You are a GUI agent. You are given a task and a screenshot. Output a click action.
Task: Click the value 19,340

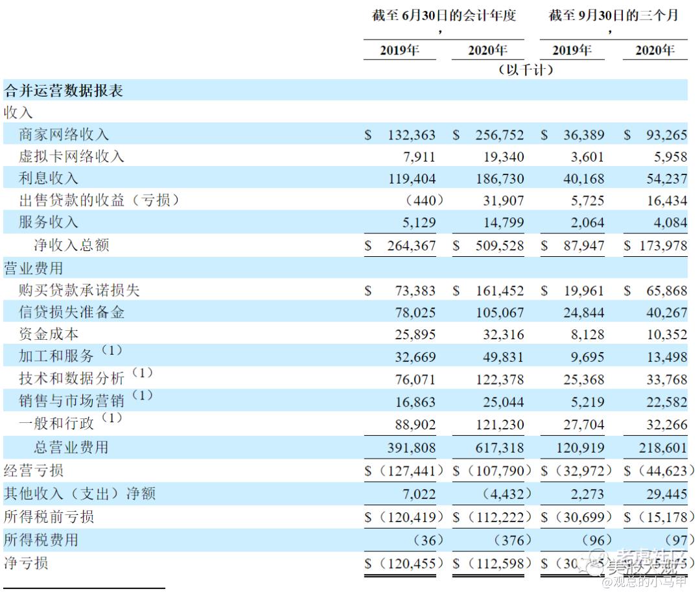click(x=504, y=157)
